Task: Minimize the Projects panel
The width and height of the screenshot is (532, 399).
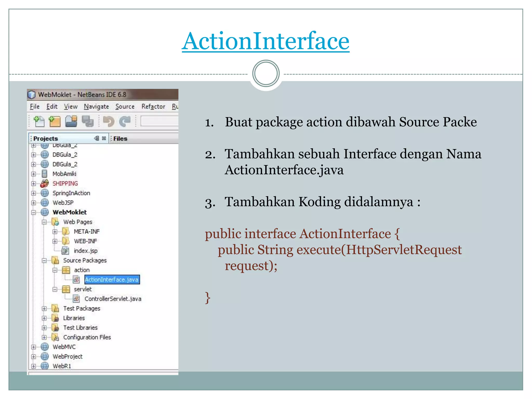Action: click(x=97, y=138)
